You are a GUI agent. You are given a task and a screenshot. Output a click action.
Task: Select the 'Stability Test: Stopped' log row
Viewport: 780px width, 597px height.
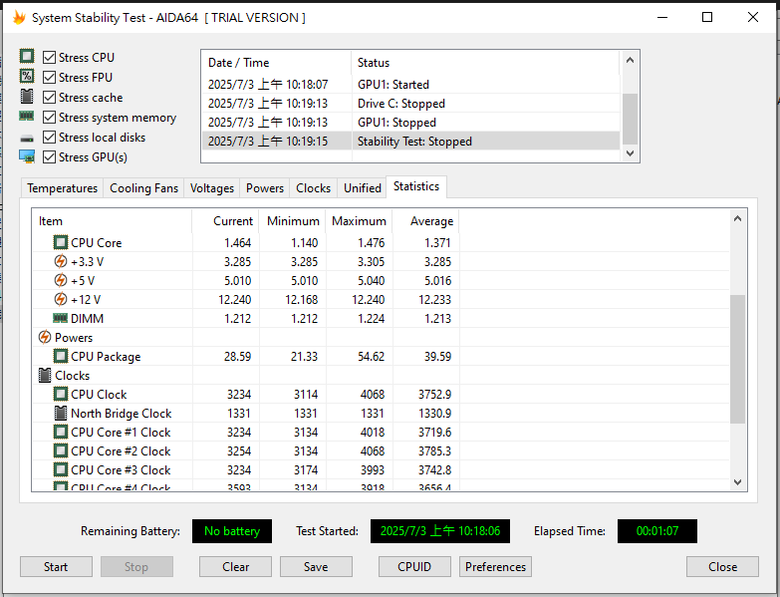(x=411, y=141)
